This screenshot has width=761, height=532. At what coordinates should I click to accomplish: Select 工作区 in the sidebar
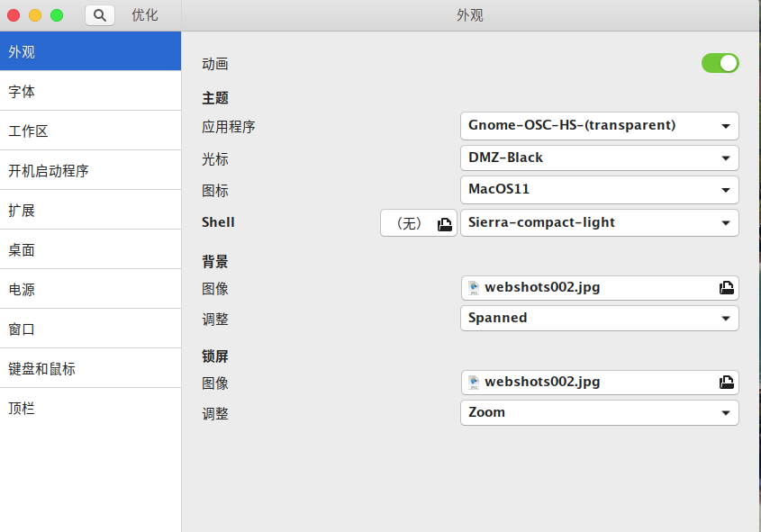coord(90,131)
